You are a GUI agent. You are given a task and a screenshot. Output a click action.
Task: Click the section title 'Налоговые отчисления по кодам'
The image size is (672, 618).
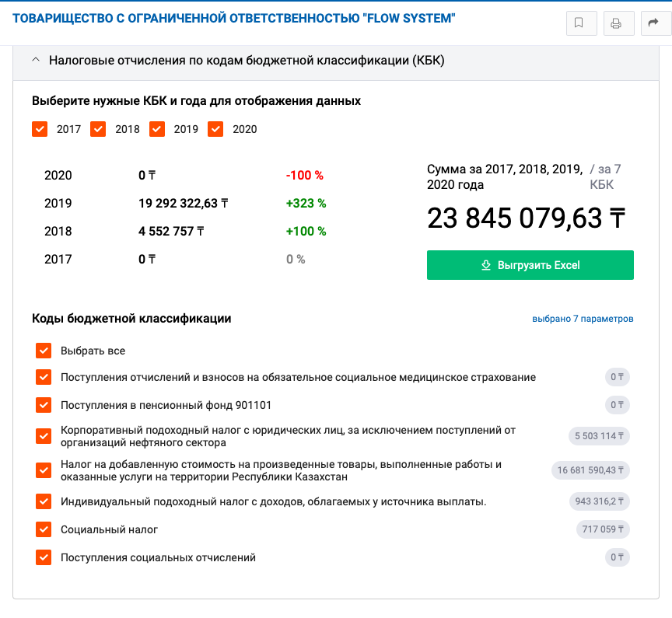click(247, 61)
